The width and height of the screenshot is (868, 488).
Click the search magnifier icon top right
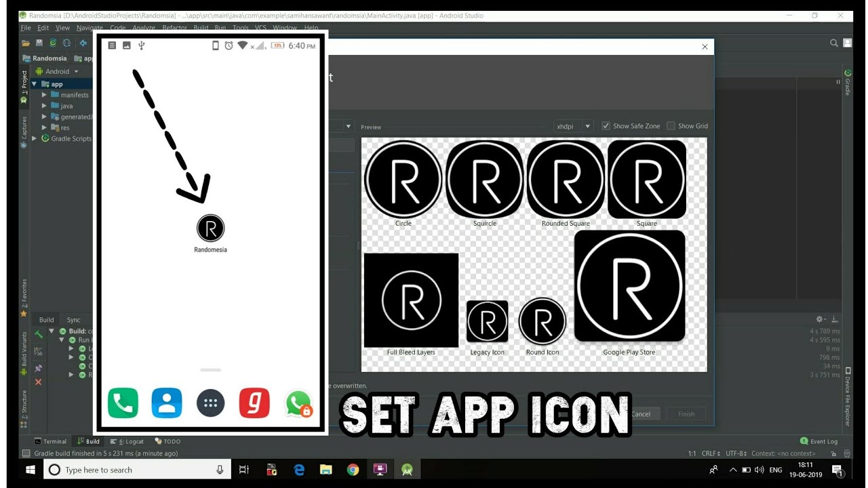834,43
